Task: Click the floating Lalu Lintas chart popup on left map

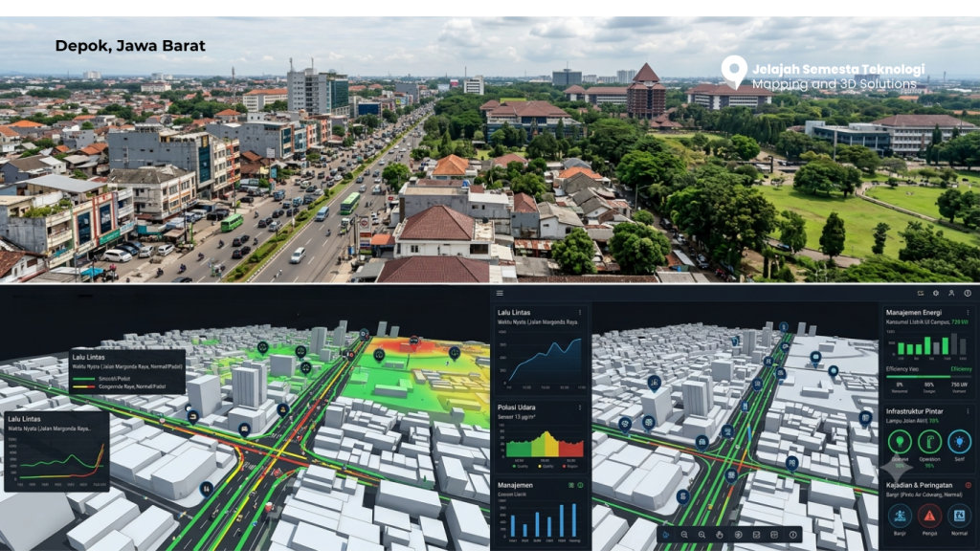Action: point(56,452)
